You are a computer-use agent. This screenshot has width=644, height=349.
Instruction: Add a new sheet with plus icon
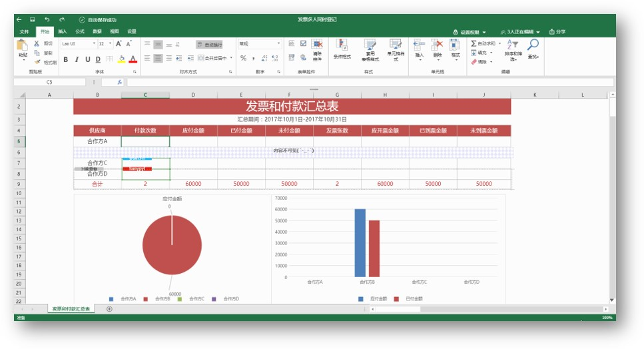109,309
